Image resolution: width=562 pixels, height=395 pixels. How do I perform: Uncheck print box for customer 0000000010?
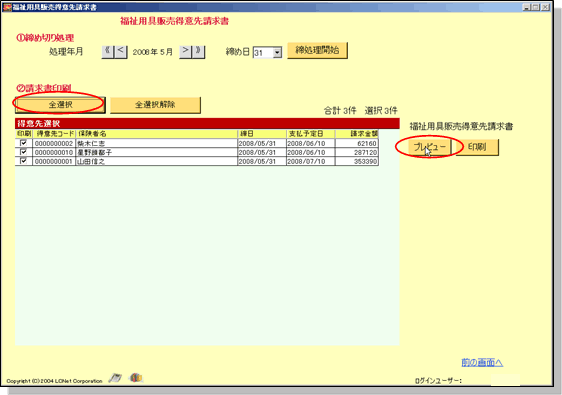point(24,152)
